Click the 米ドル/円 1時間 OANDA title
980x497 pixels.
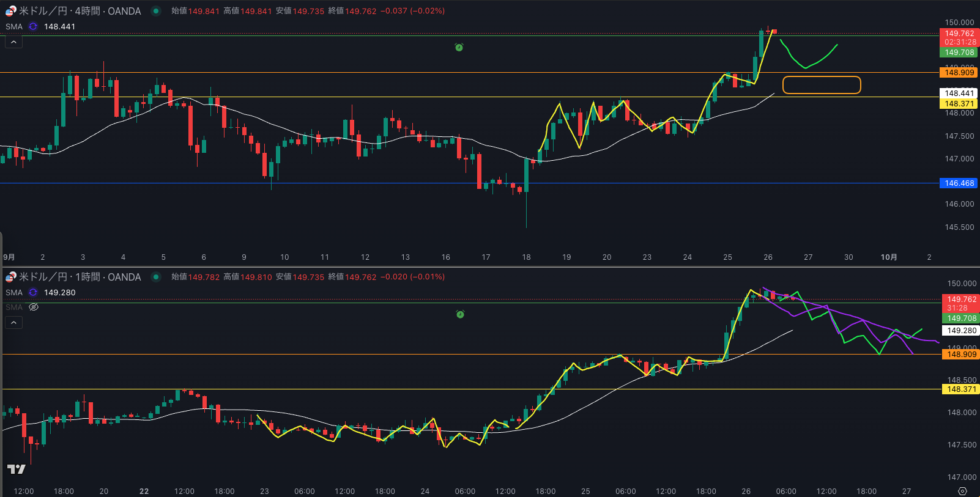point(80,277)
